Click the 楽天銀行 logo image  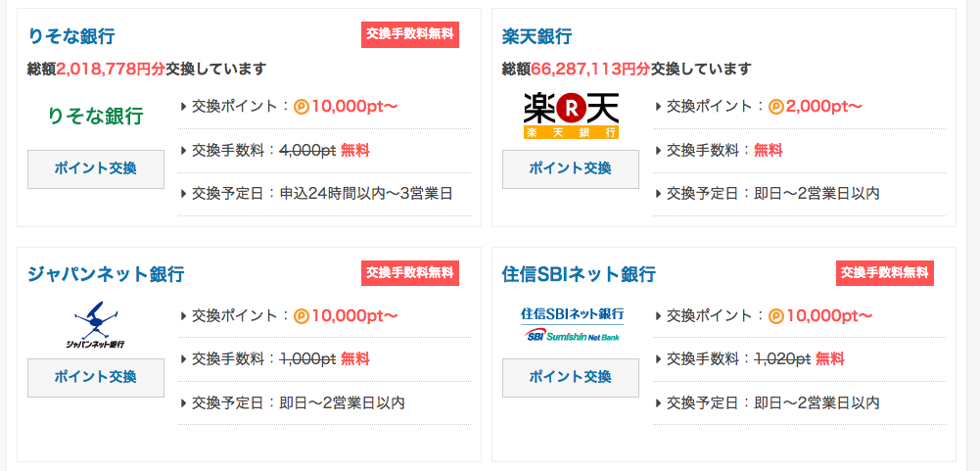[571, 116]
